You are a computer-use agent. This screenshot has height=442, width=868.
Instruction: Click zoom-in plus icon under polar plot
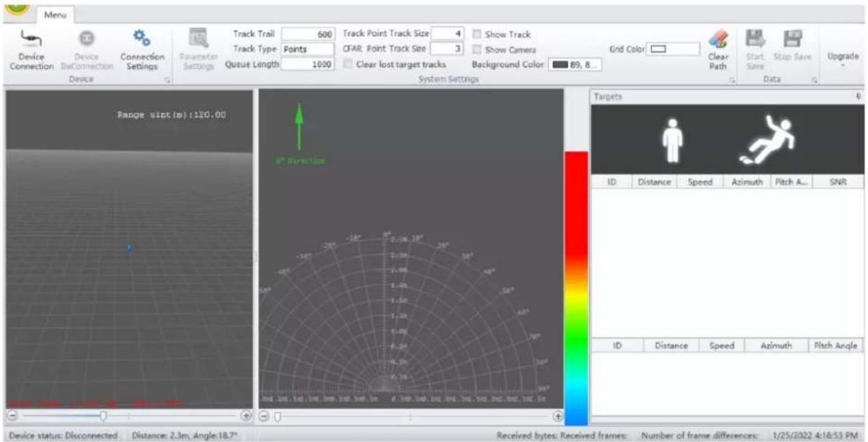pos(558,415)
